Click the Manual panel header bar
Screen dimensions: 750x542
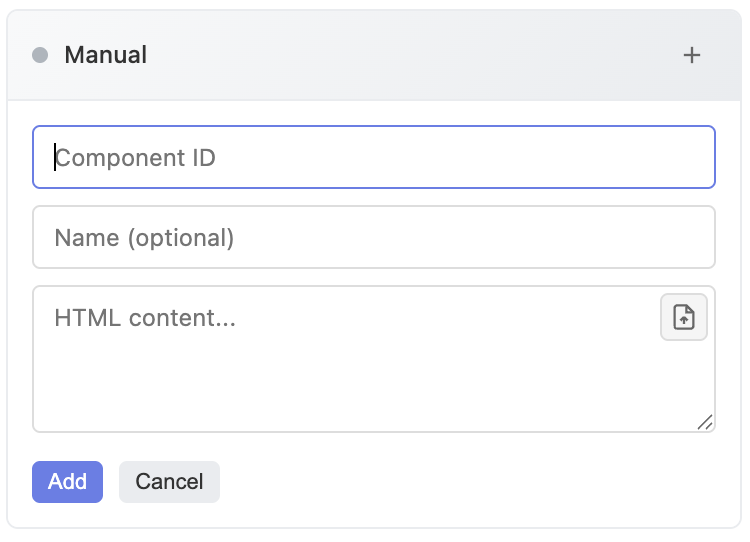tap(400, 55)
